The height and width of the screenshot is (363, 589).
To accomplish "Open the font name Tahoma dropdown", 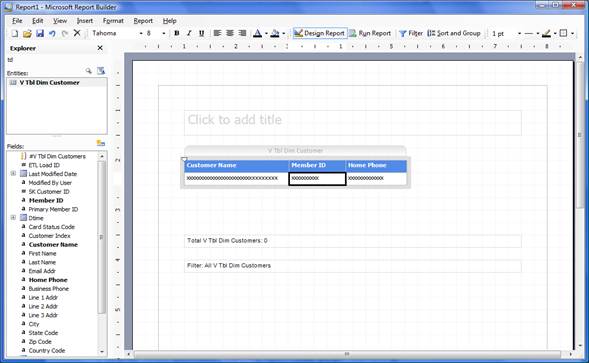I will tap(141, 33).
